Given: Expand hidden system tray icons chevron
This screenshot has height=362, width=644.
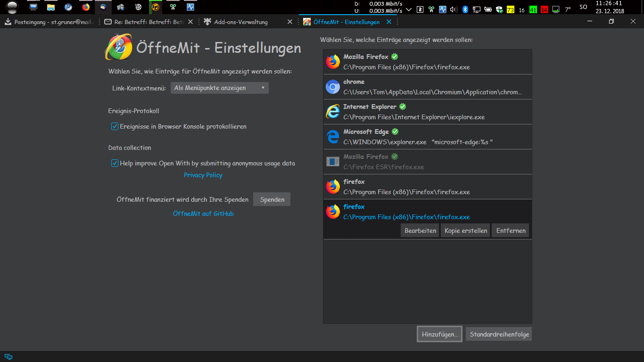Looking at the screenshot, I should coord(409,9).
